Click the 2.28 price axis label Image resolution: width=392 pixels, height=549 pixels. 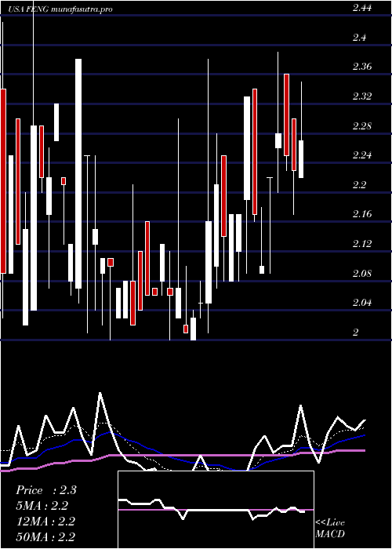(x=362, y=125)
